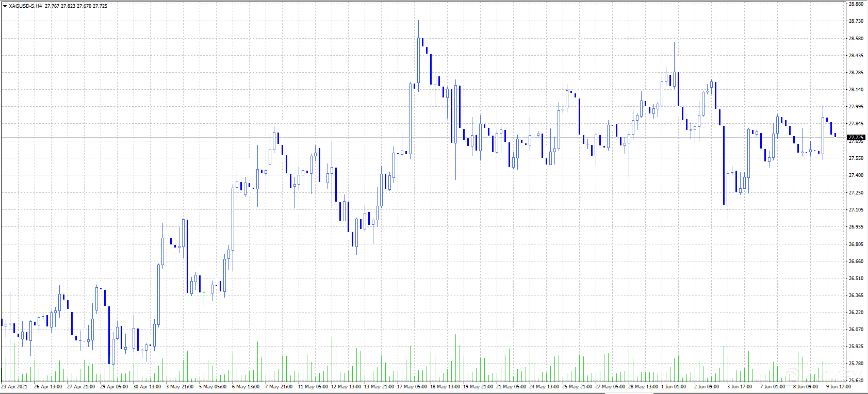Click the 23 Apr 2021 date label
The width and height of the screenshot is (868, 394).
click(14, 387)
